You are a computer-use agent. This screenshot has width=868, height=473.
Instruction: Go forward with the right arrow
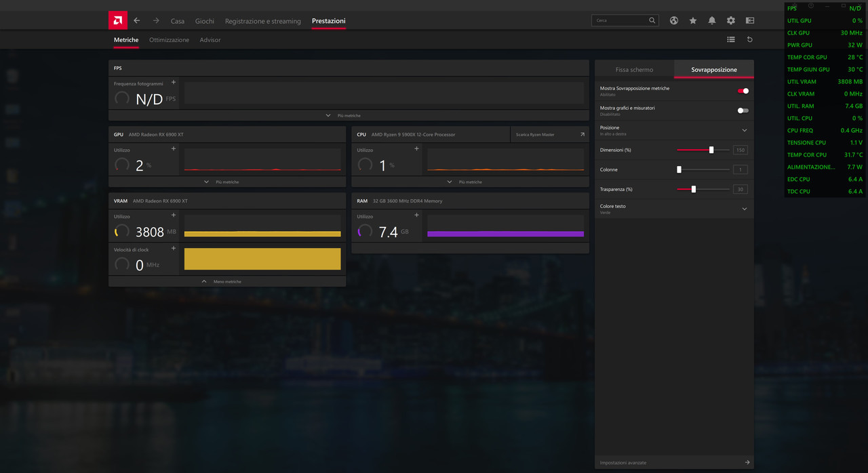pyautogui.click(x=156, y=20)
